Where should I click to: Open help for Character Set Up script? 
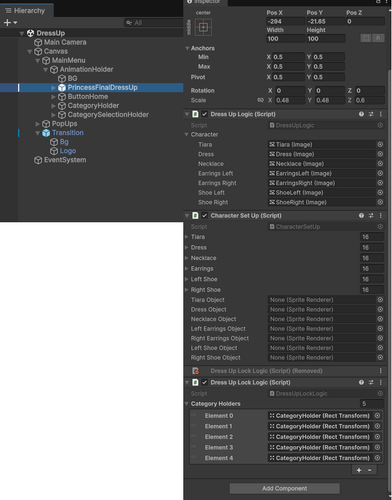point(361,216)
